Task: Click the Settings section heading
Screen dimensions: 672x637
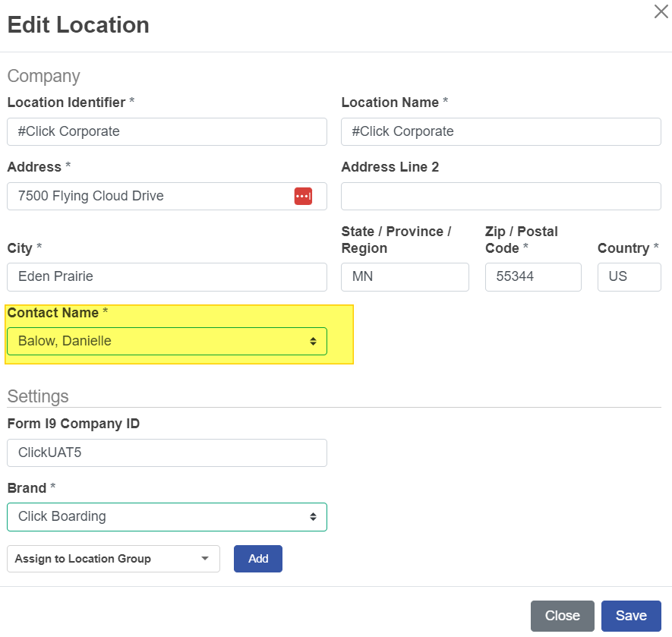Action: 38,396
